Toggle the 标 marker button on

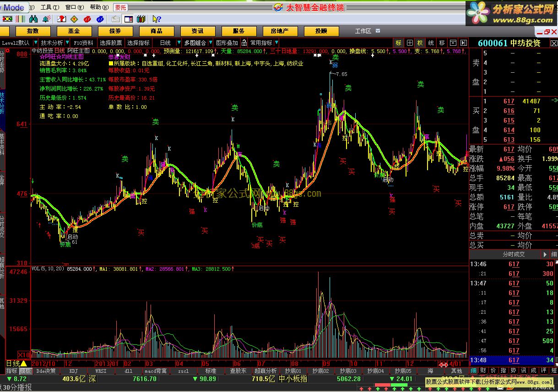(x=399, y=43)
